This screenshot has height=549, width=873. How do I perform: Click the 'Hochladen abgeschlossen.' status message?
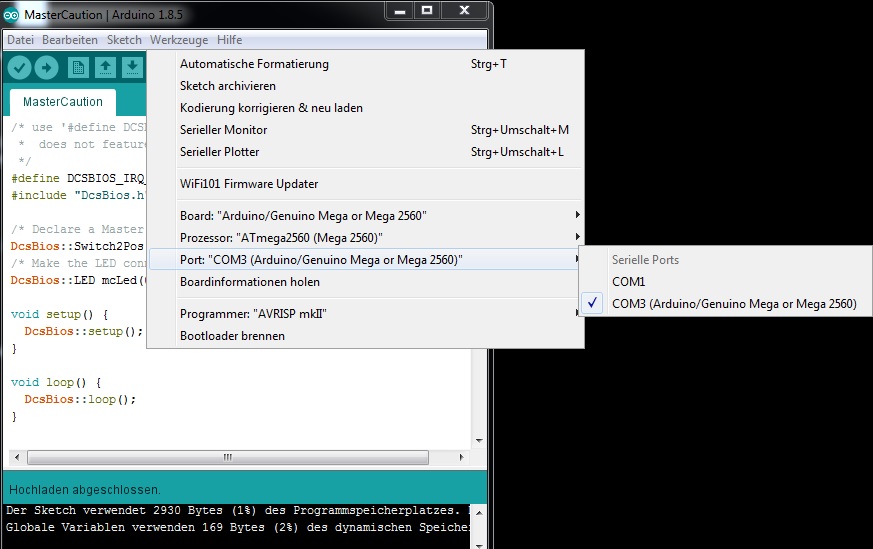85,490
